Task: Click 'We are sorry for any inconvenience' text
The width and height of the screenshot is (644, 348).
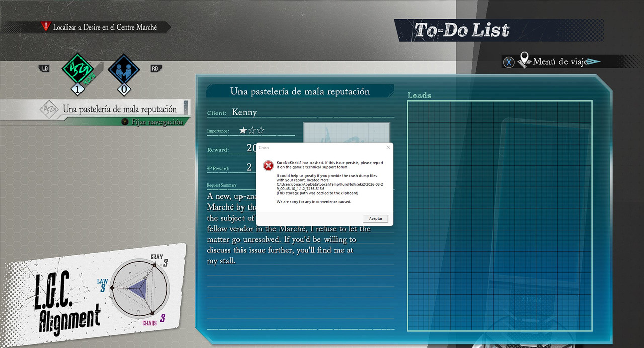Action: [314, 202]
